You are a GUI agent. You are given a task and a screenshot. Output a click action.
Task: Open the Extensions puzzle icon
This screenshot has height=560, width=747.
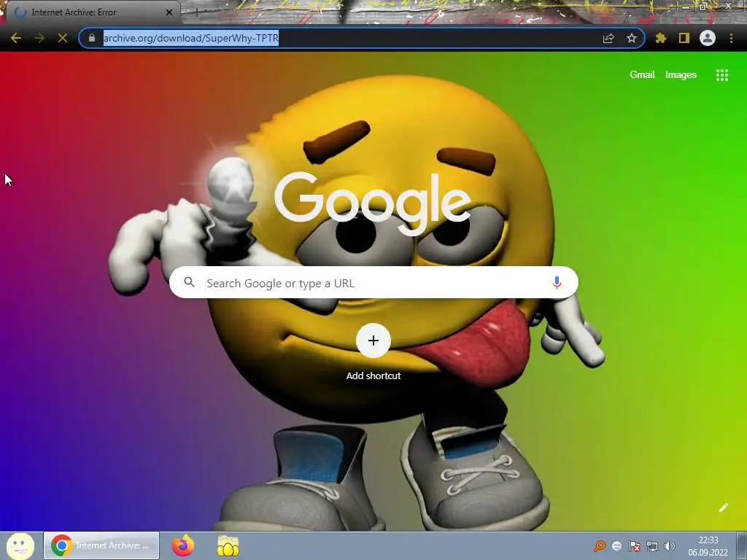click(661, 38)
